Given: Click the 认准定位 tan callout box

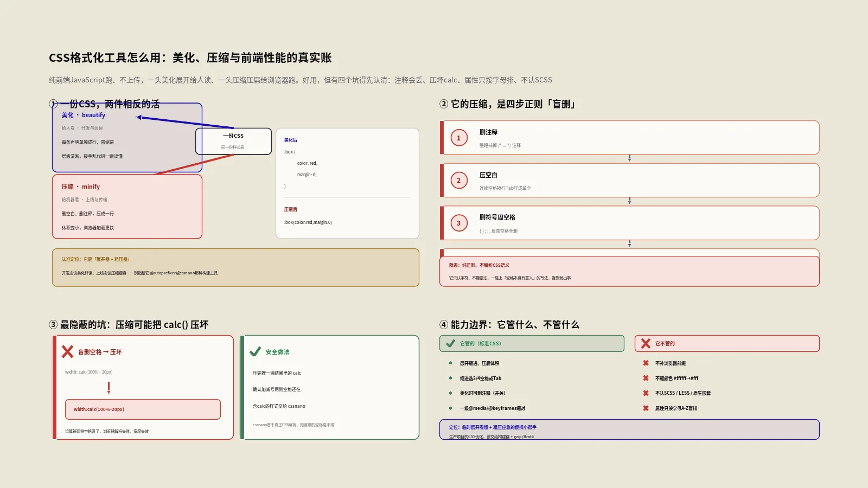Looking at the screenshot, I should tap(235, 267).
